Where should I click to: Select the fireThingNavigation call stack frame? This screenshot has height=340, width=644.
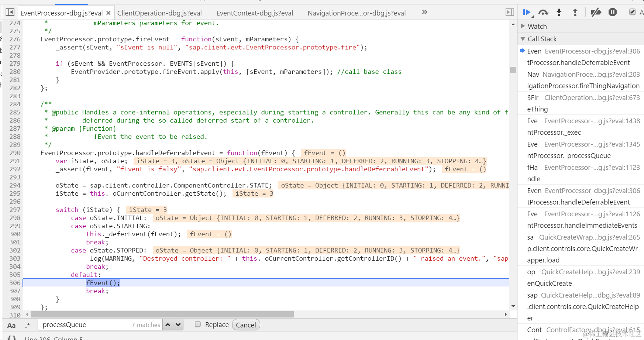pyautogui.click(x=581, y=80)
